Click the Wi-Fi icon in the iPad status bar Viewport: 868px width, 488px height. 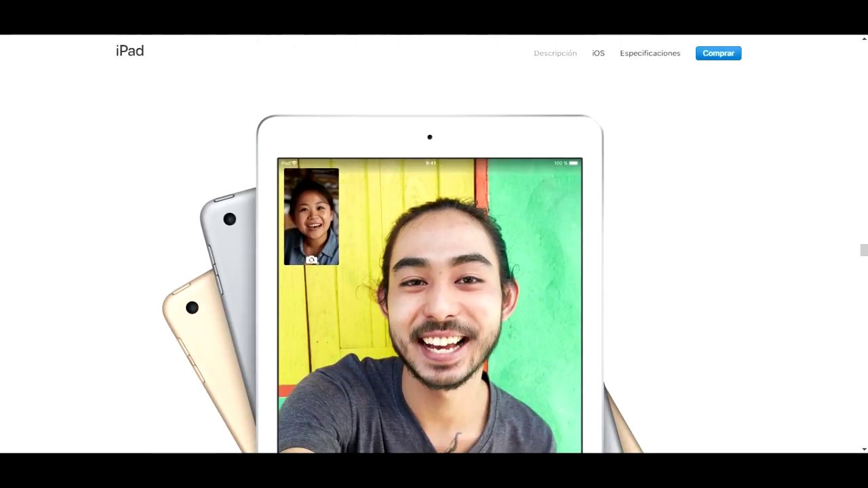tap(294, 163)
